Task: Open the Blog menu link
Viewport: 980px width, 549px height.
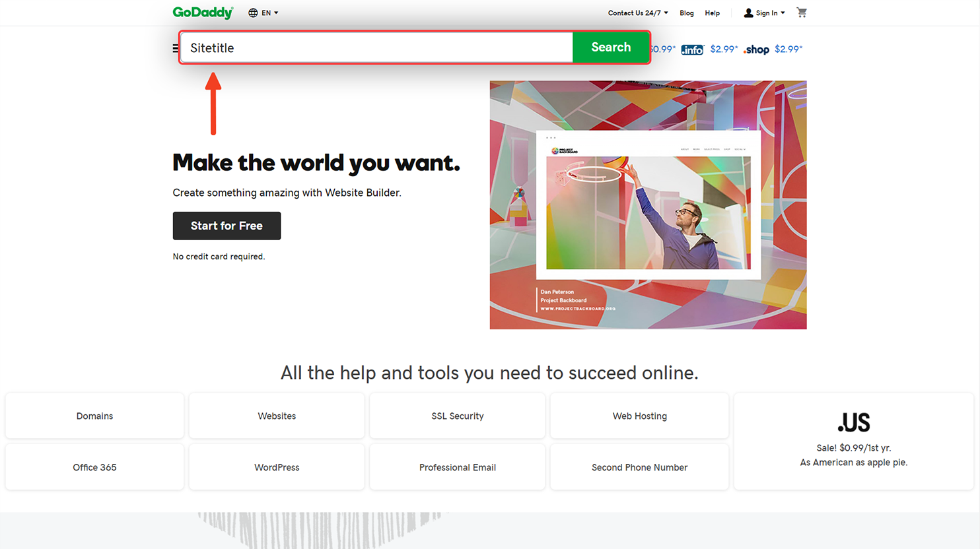Action: pos(687,13)
